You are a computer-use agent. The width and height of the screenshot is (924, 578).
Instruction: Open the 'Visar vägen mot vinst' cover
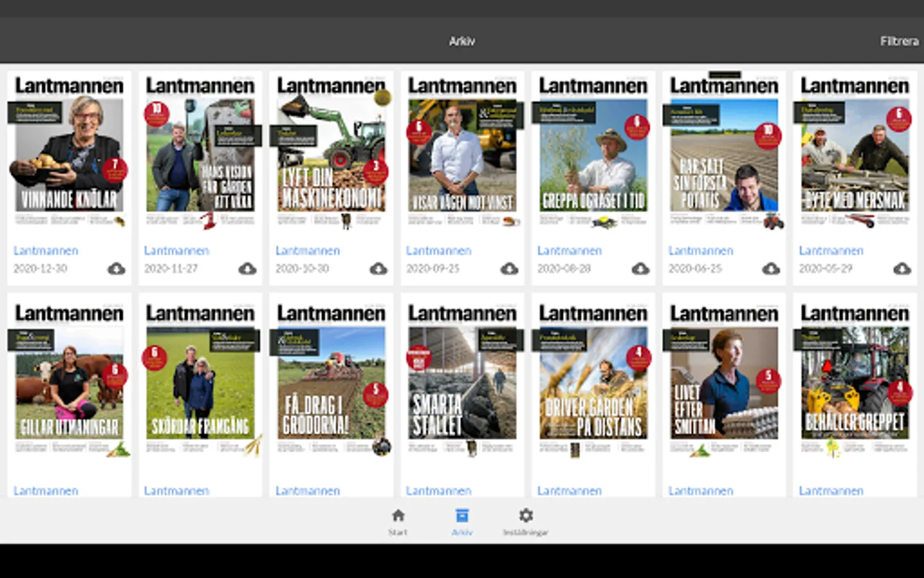462,152
